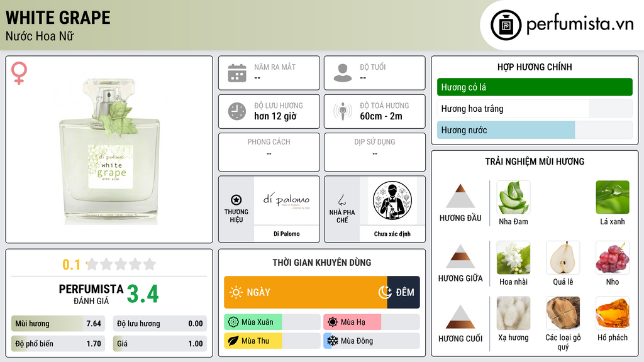
Task: Click the star badge icon above Thương hiệu
Action: (236, 200)
